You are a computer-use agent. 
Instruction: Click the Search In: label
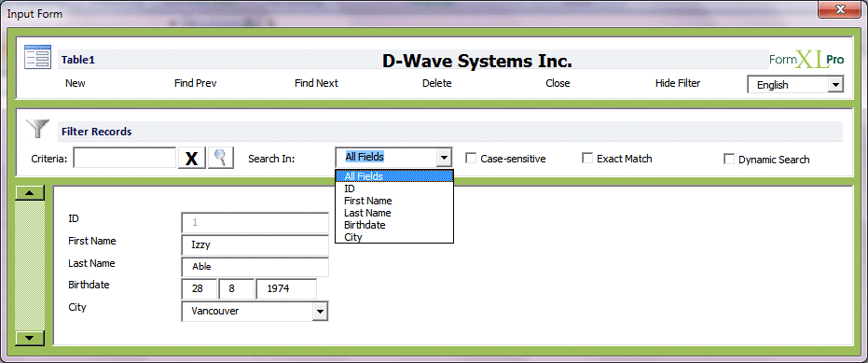click(x=271, y=159)
